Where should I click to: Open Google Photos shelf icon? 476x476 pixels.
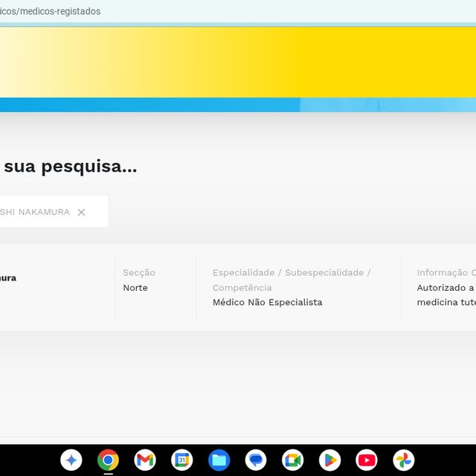(403, 460)
